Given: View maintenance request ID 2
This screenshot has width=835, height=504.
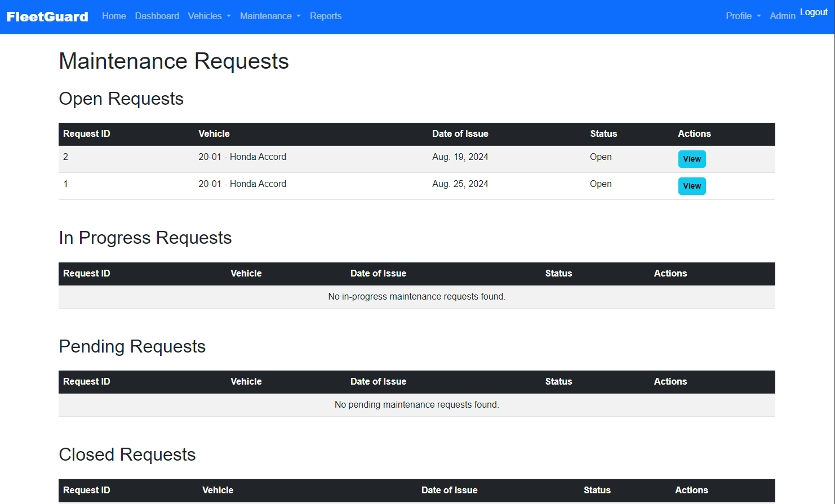Looking at the screenshot, I should (691, 159).
